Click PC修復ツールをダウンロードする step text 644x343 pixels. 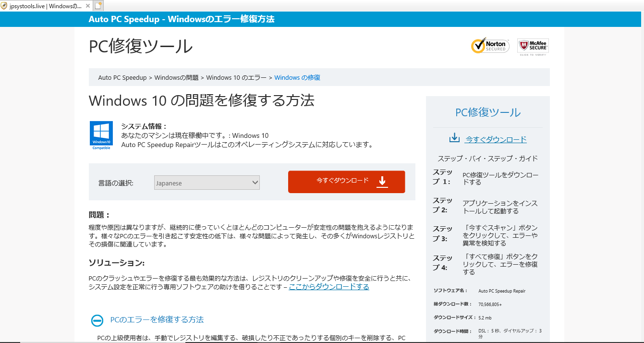click(x=500, y=179)
